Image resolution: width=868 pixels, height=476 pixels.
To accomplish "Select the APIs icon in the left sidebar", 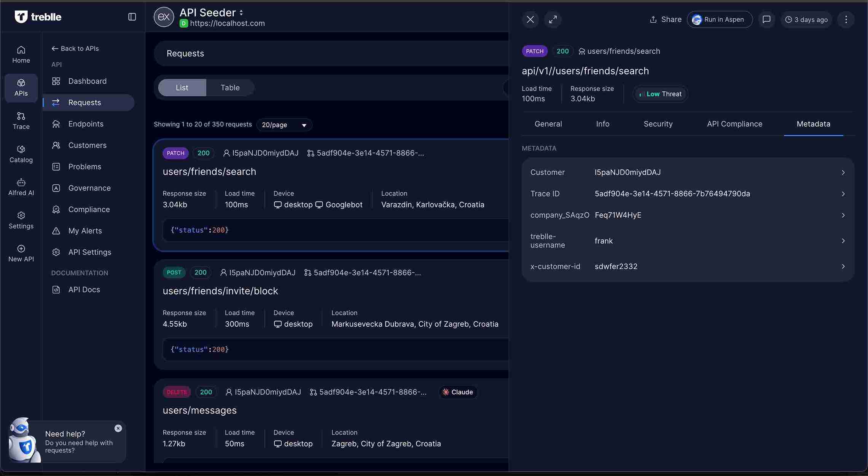I will click(21, 87).
